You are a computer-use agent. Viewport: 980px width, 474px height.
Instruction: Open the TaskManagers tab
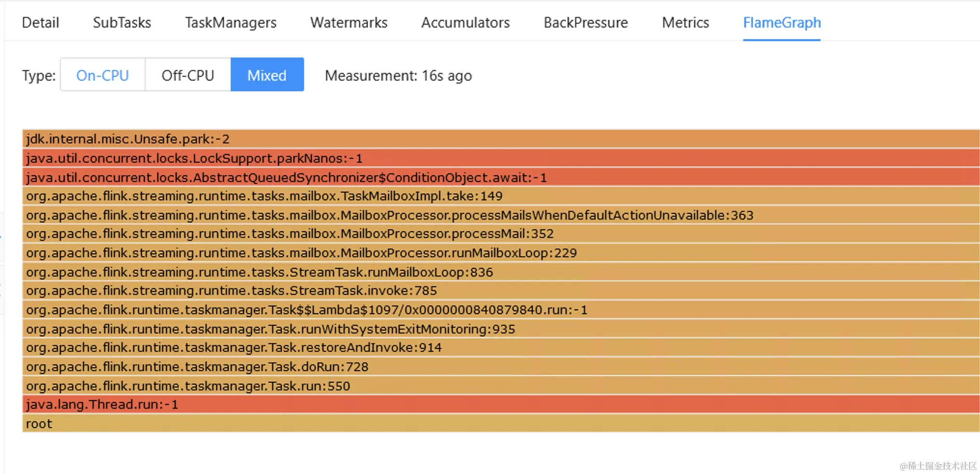pyautogui.click(x=230, y=23)
